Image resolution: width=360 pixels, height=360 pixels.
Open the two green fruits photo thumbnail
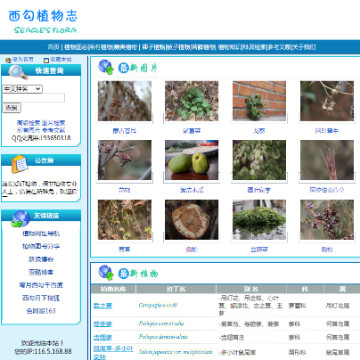(192, 160)
